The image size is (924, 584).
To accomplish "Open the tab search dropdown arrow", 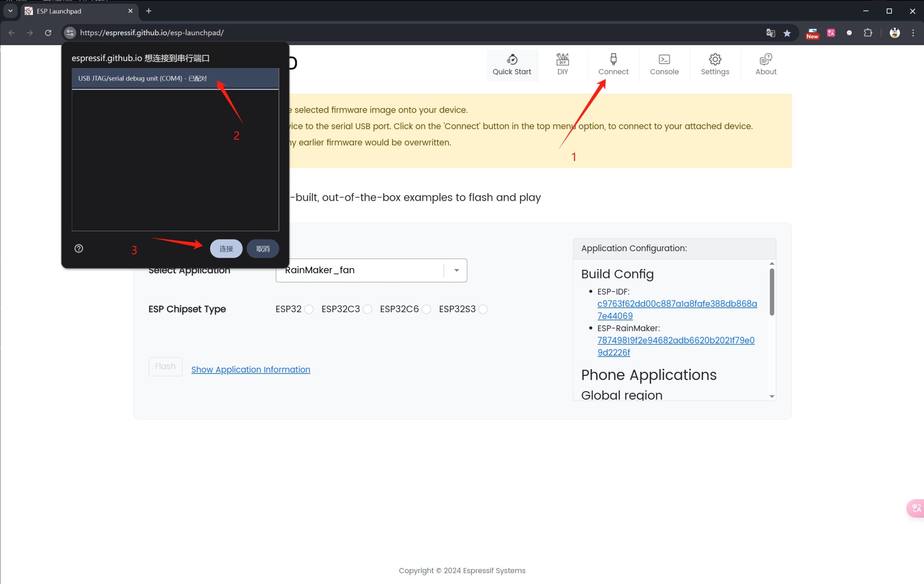I will coord(11,11).
